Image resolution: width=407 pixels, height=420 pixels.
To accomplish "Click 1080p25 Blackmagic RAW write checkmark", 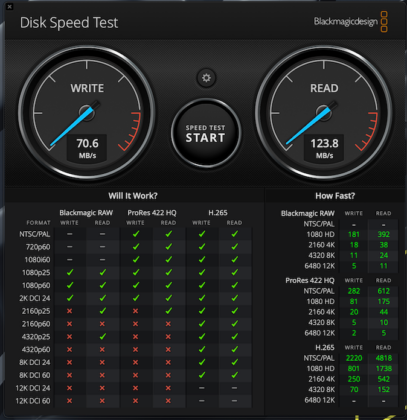I will pos(70,272).
